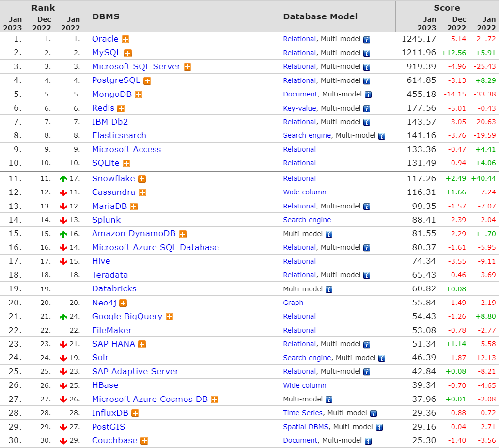Image resolution: width=499 pixels, height=448 pixels.
Task: Select the Graph model link for Neo4j
Action: click(293, 303)
